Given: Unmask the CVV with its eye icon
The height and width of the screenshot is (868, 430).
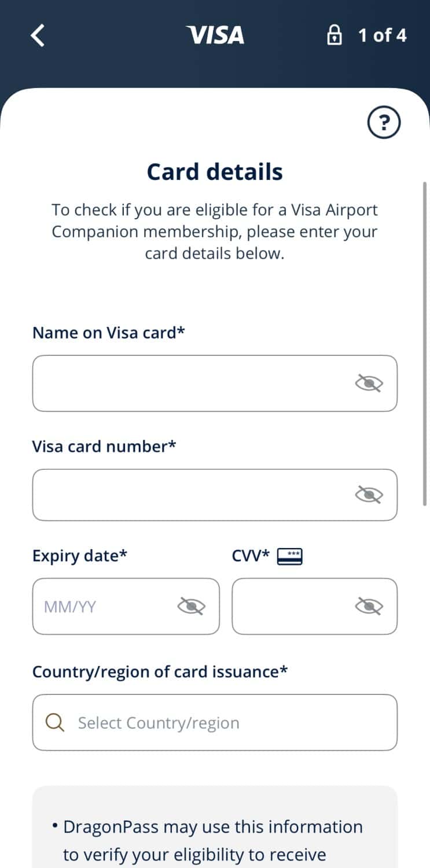Looking at the screenshot, I should (x=369, y=606).
